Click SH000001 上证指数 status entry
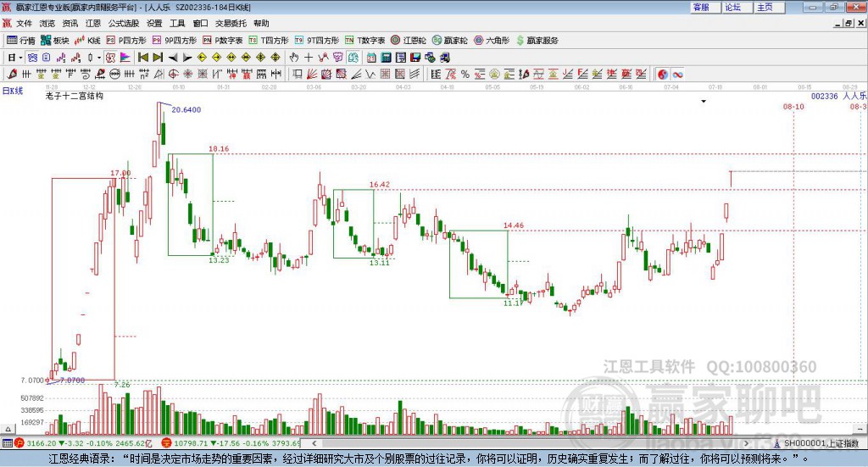Image resolution: width=868 pixels, height=467 pixels. pos(817,443)
